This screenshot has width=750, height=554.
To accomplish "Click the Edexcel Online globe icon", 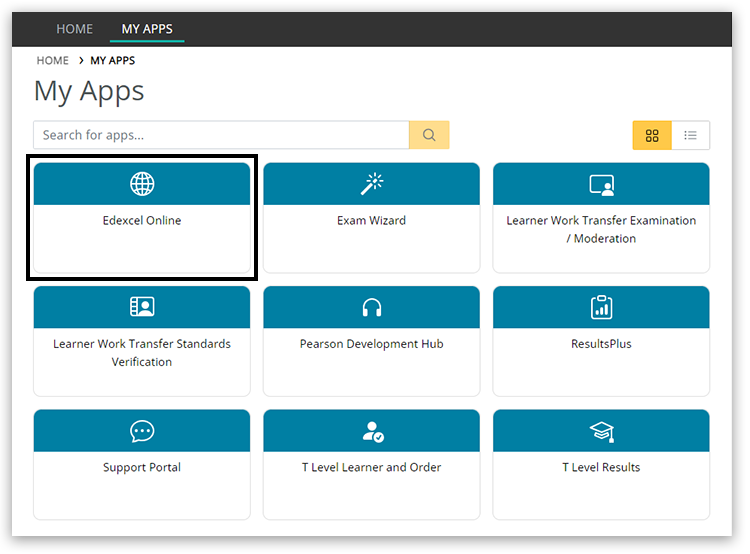I will click(x=142, y=184).
